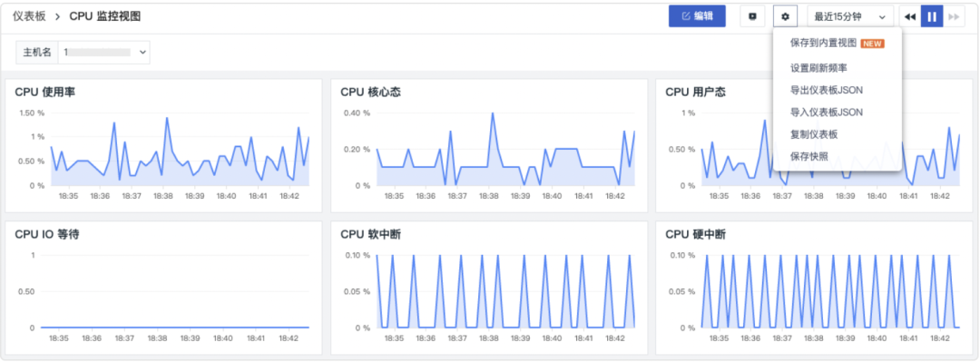Screen dimensions: 980x362
Task: Click the TV display mode icon
Action: [752, 17]
